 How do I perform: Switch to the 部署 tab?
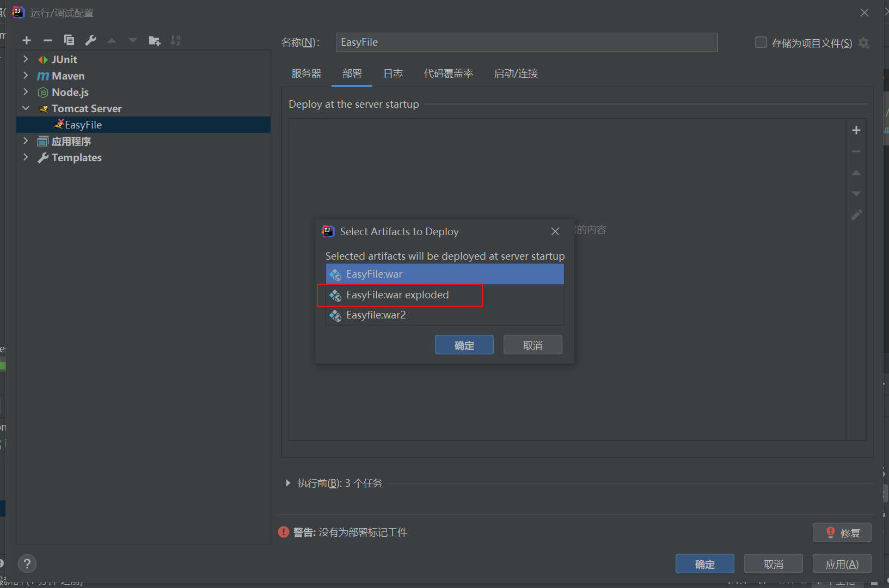(x=352, y=73)
